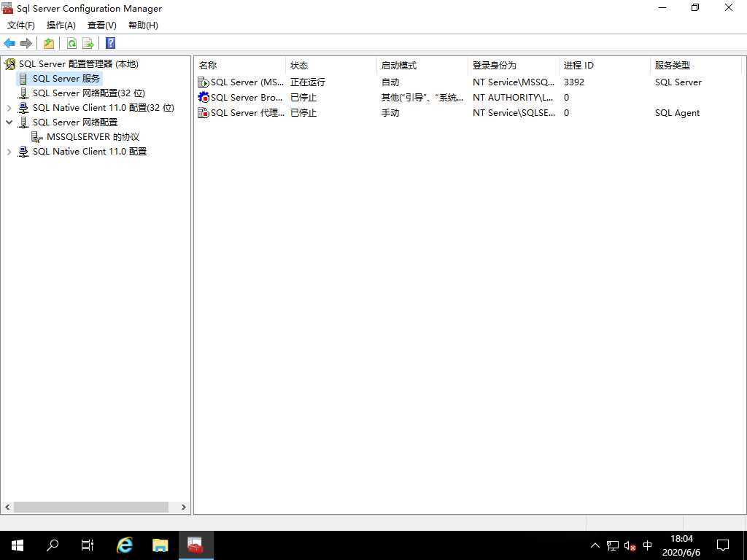Click the SQL Native Client 11.0 配置 icon

click(x=23, y=152)
